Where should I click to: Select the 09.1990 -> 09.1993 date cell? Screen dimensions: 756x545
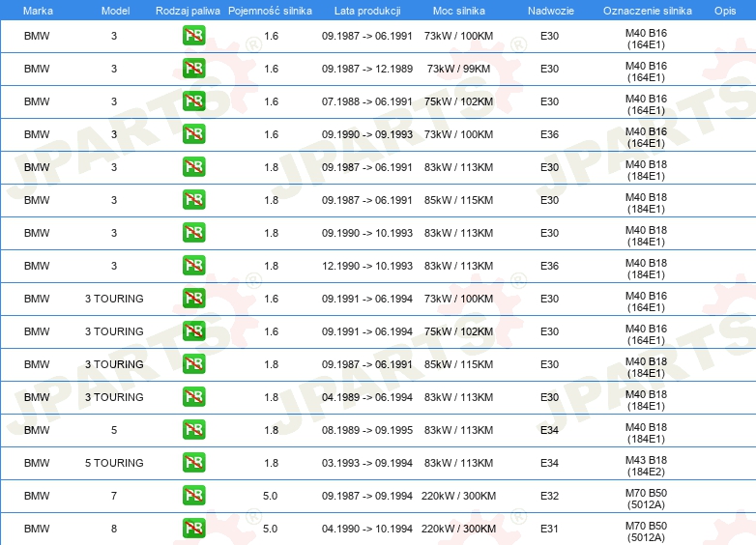pyautogui.click(x=367, y=134)
